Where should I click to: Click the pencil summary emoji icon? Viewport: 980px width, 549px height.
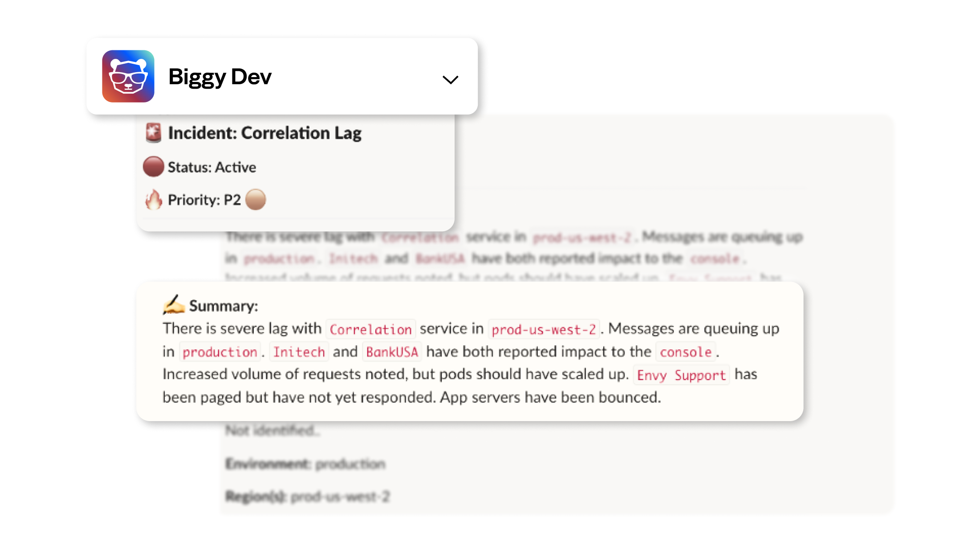point(170,305)
